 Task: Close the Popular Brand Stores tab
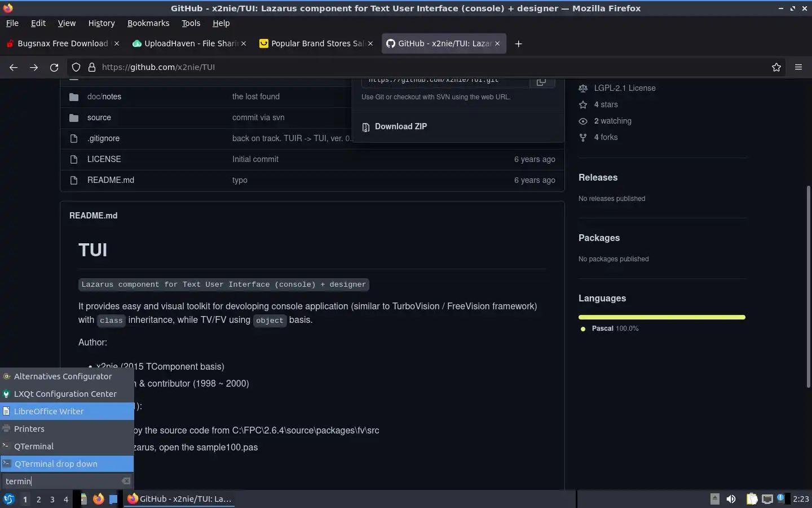click(x=370, y=43)
